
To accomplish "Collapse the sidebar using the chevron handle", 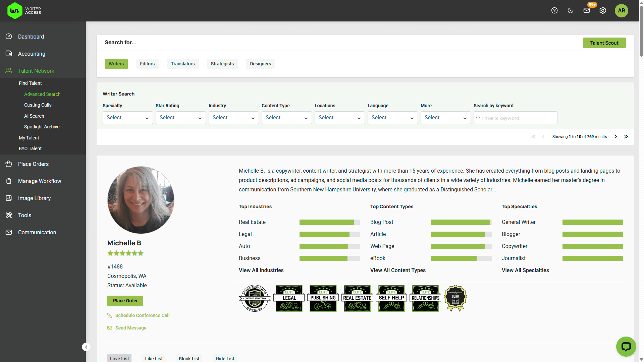I will (x=86, y=347).
